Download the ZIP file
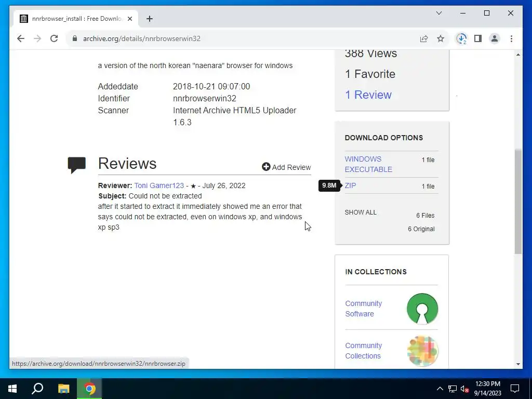This screenshot has width=532, height=399. click(x=350, y=185)
